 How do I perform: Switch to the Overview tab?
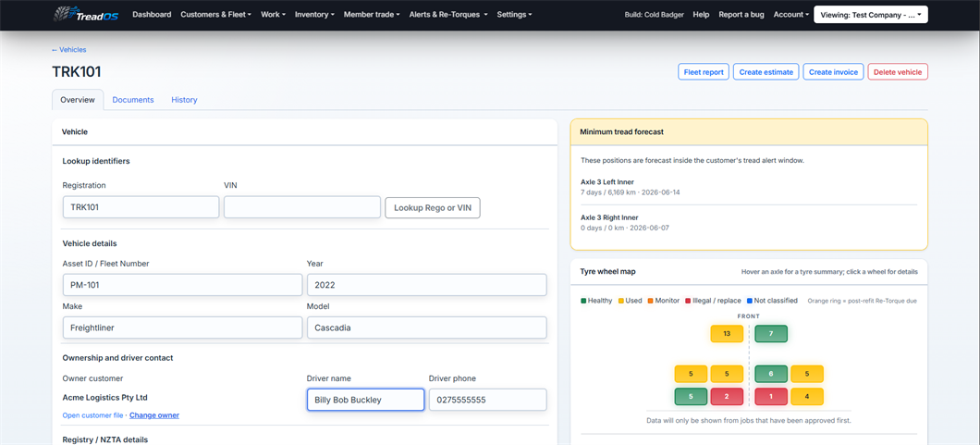click(78, 99)
